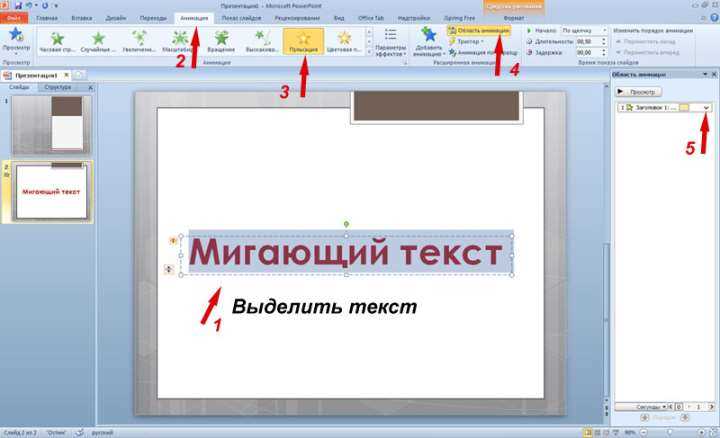Apply the Вращение animation effect
The width and height of the screenshot is (720, 438).
click(221, 41)
